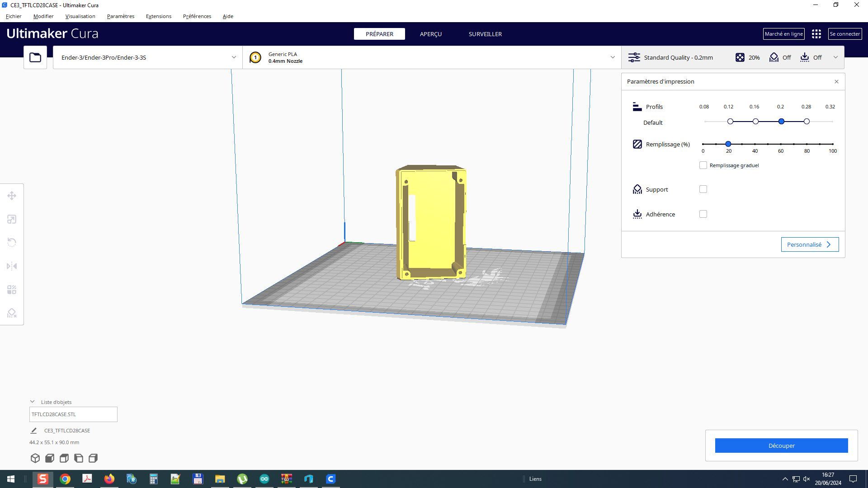
Task: Collapse the Liste d'objets section
Action: pyautogui.click(x=33, y=402)
